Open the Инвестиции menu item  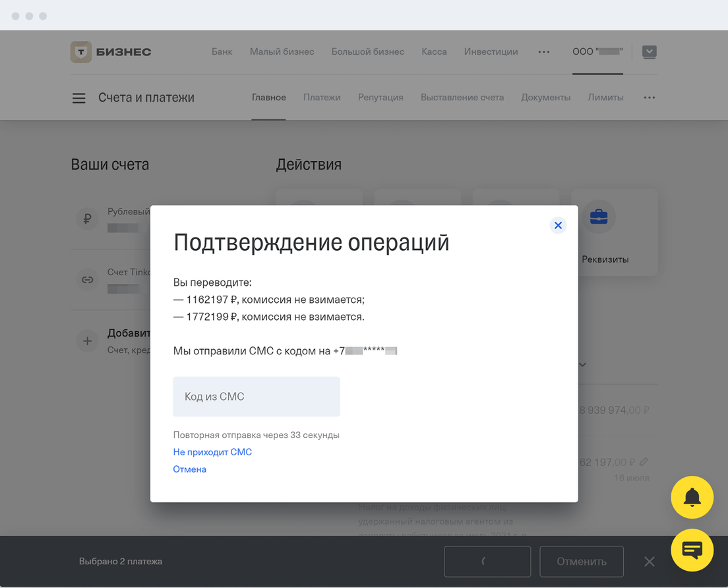[491, 51]
